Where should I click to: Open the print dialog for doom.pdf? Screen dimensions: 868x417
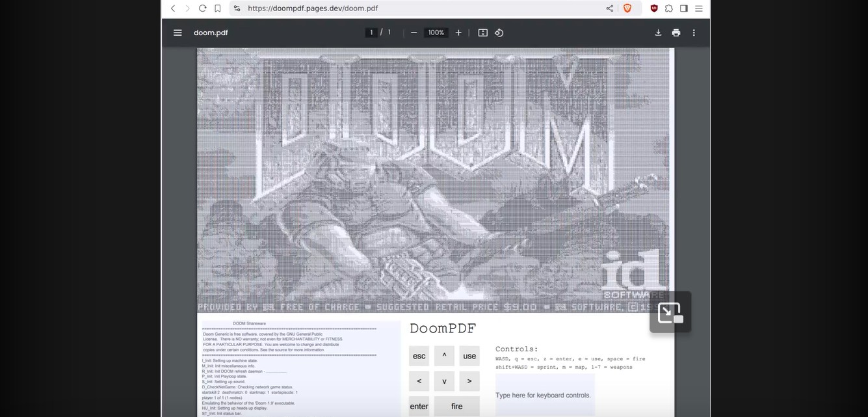click(x=676, y=32)
